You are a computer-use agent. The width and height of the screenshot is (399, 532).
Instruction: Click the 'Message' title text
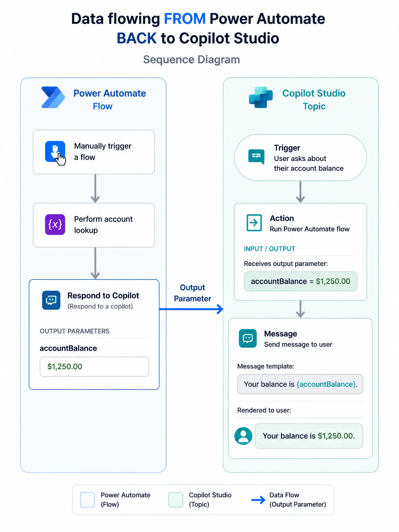[281, 334]
